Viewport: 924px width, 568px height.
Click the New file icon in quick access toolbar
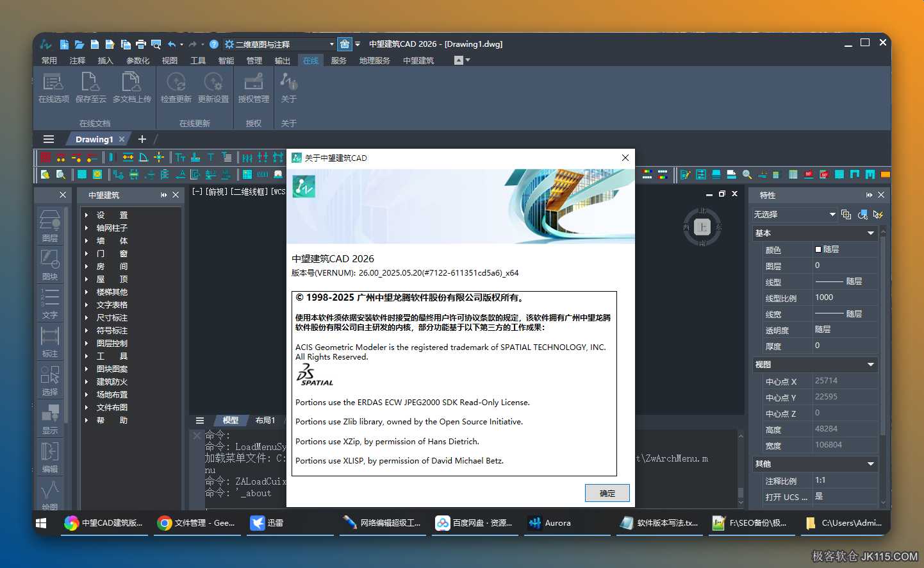[x=64, y=44]
